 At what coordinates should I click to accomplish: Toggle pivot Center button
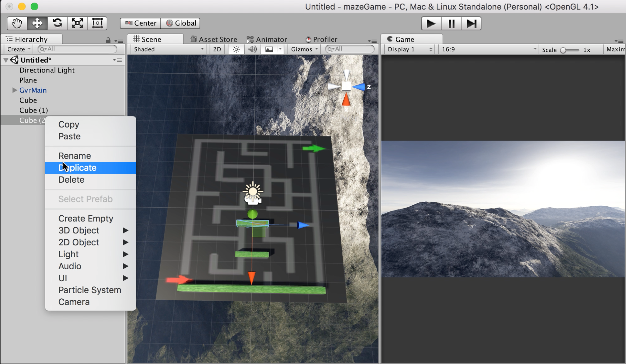[x=141, y=23]
